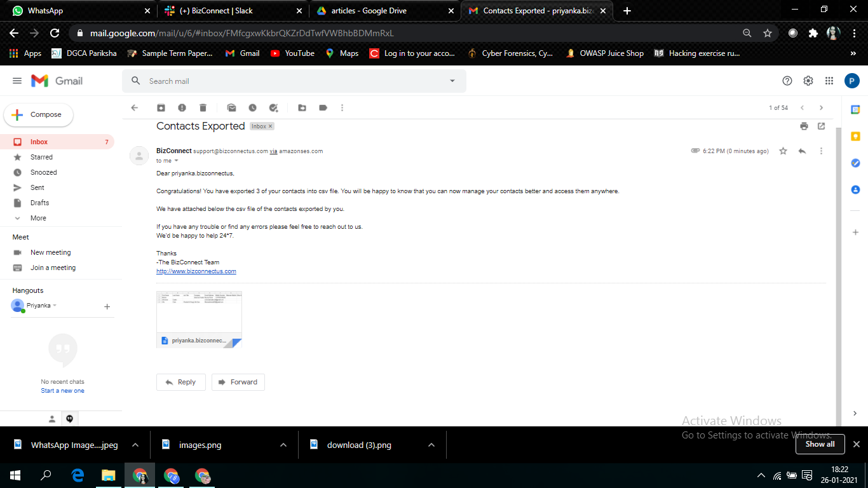Delete the email with trash icon
Viewport: 868px width, 488px height.
click(x=203, y=108)
